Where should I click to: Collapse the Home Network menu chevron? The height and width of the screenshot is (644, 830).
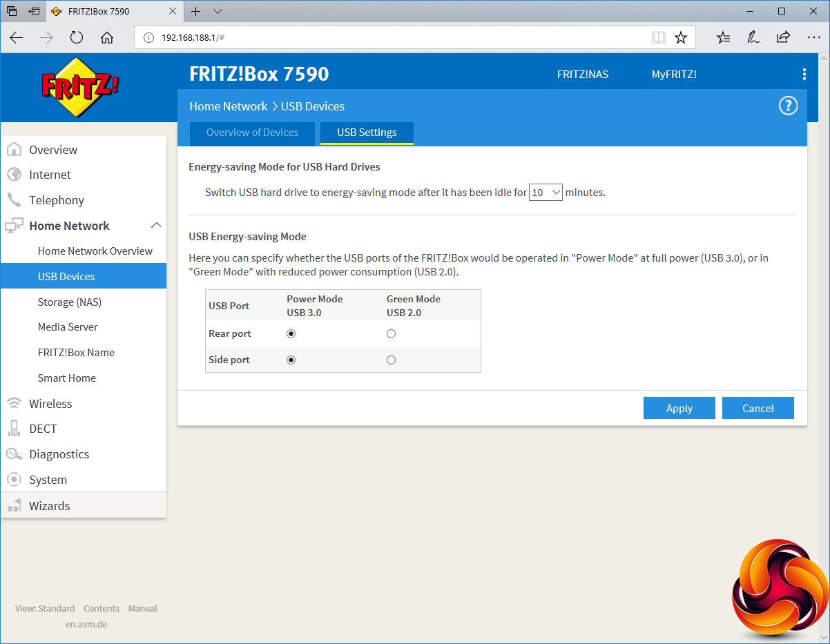156,226
